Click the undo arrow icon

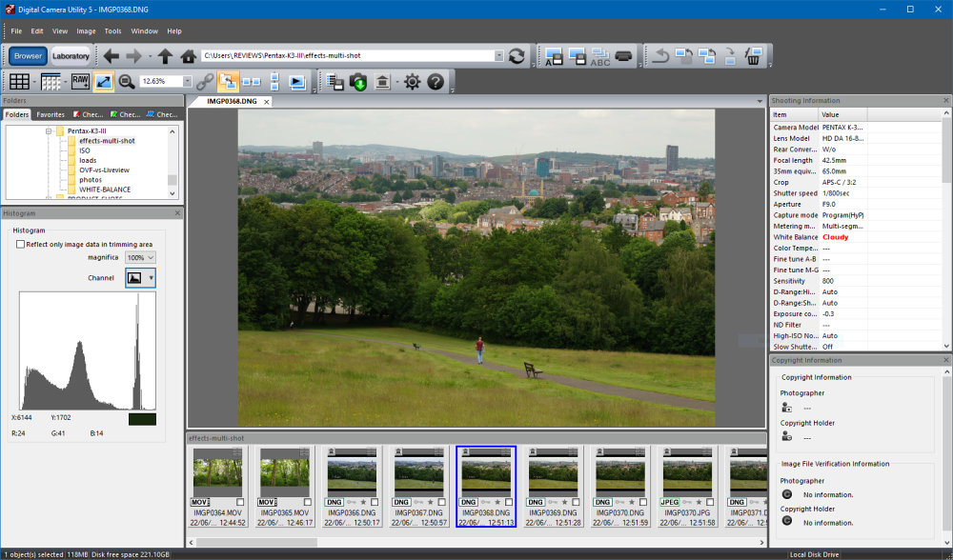tap(660, 56)
